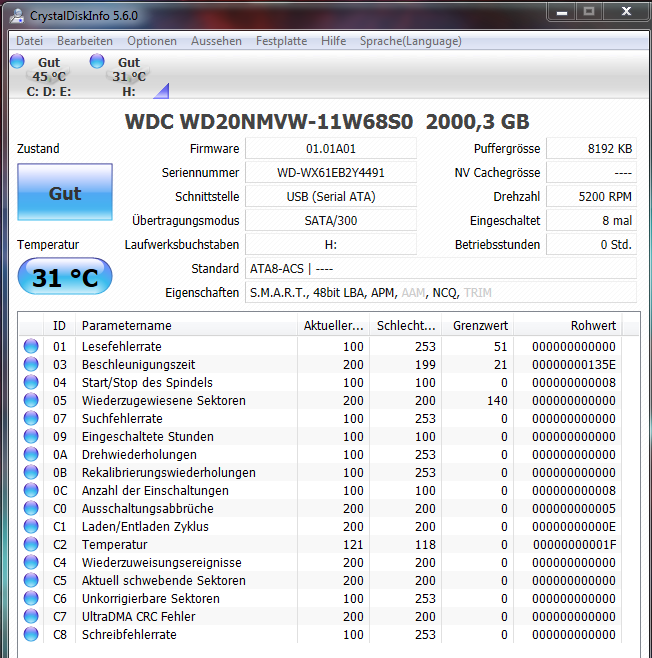Click the Rohwert column header

click(x=568, y=326)
